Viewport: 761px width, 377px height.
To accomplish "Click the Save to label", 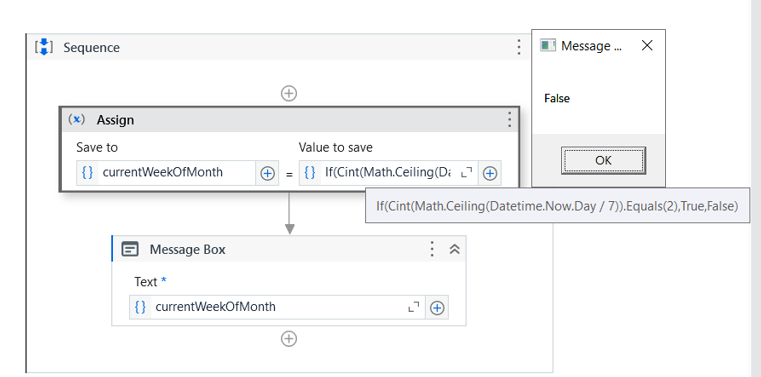I will tap(97, 147).
